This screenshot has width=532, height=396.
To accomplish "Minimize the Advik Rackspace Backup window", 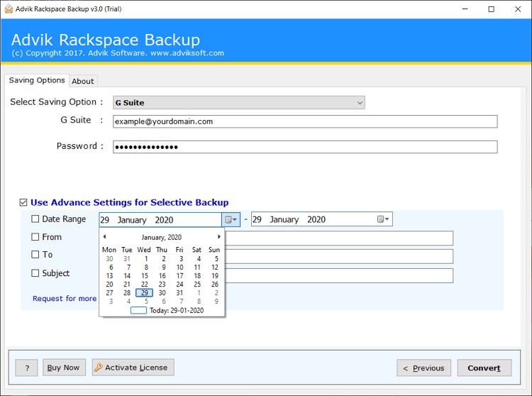I will click(465, 9).
